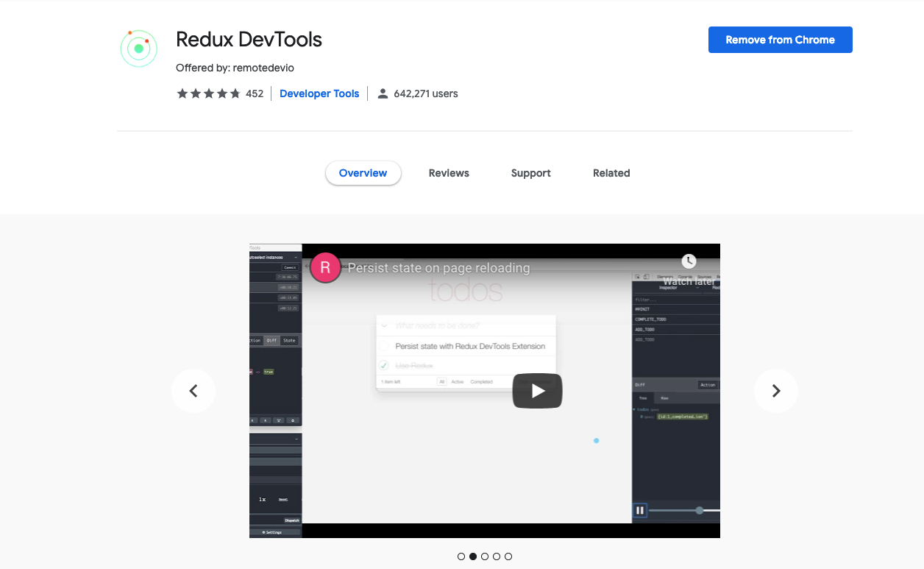Toggle the checked Use Redux todo checkbox
The image size is (924, 569).
383,365
